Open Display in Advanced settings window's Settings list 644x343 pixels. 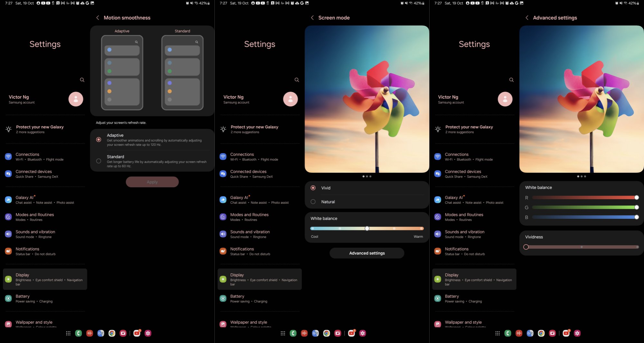474,279
